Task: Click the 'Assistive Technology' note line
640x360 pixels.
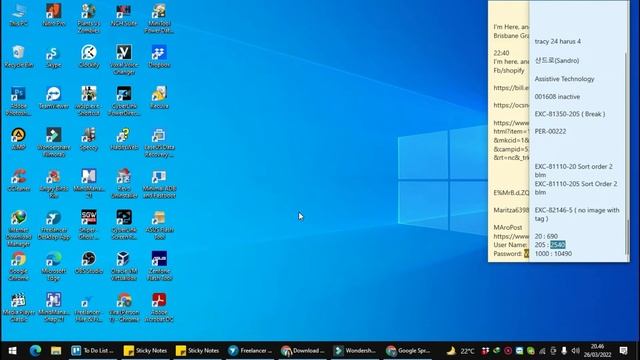Action: (564, 79)
